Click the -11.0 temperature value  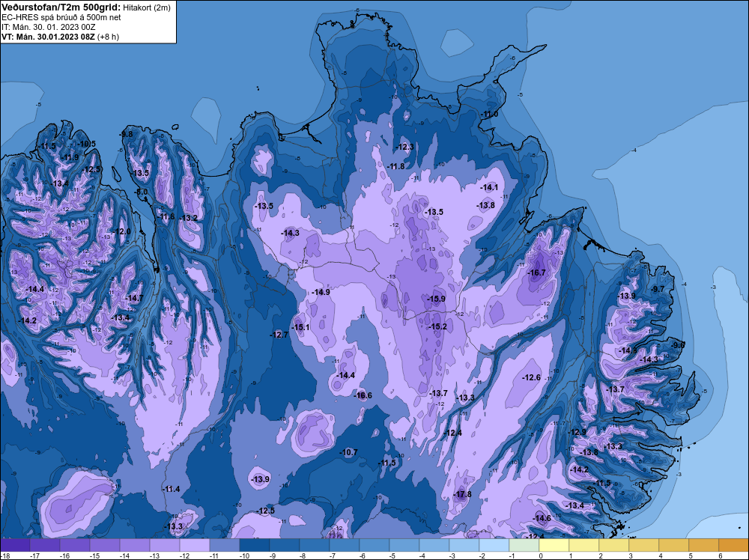tap(489, 115)
